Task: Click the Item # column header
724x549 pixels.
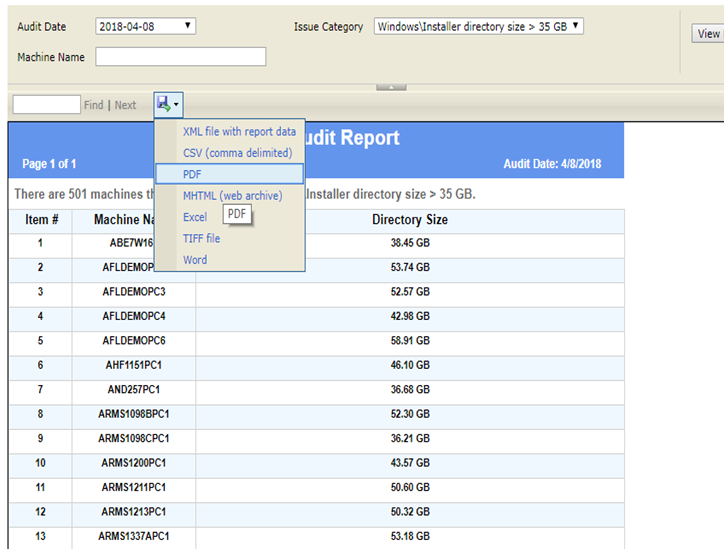Action: pos(42,219)
